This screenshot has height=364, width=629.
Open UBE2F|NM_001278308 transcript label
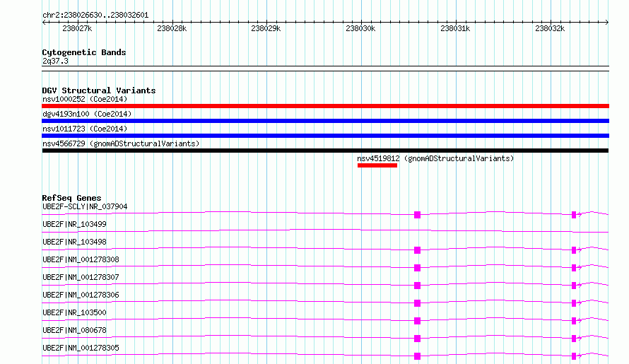tap(81, 259)
